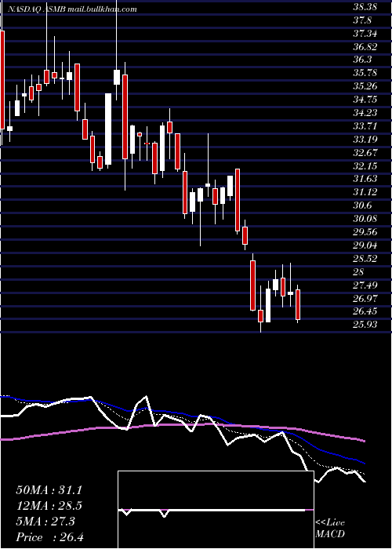Click the 31.12 price axis label
The width and height of the screenshot is (392, 549).
coord(365,192)
